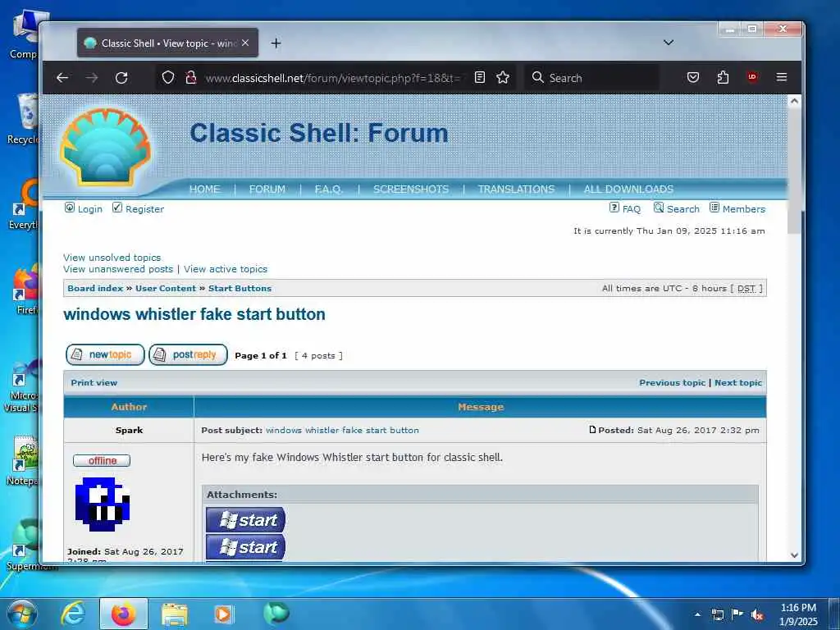Click the Action Center flag tray icon

[737, 614]
